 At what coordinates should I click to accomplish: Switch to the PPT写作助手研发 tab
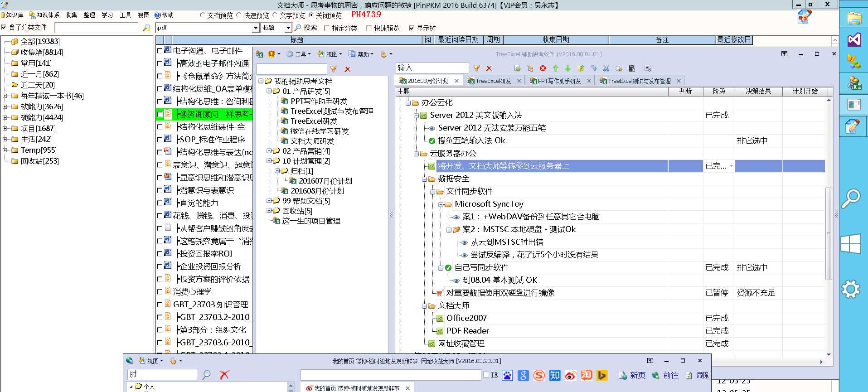pos(559,81)
